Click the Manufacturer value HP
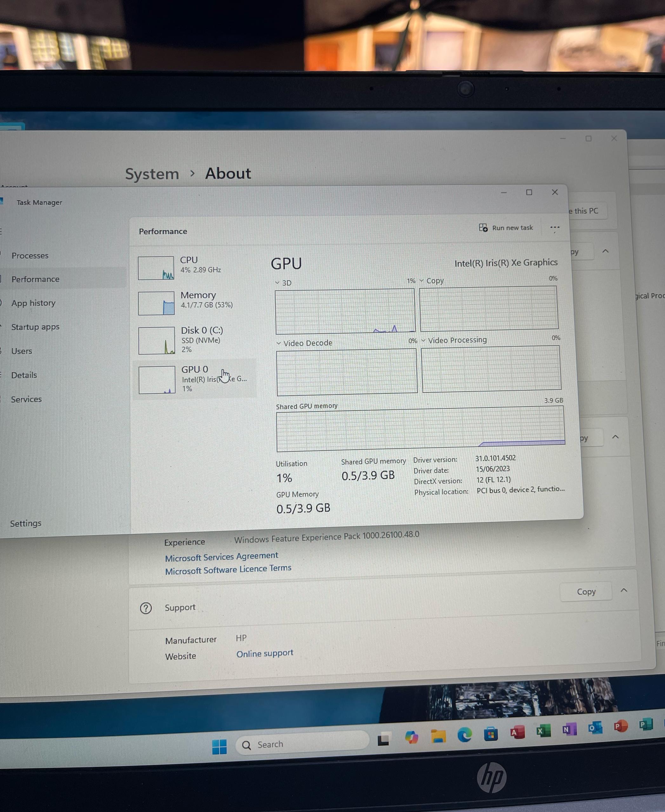 (x=241, y=638)
